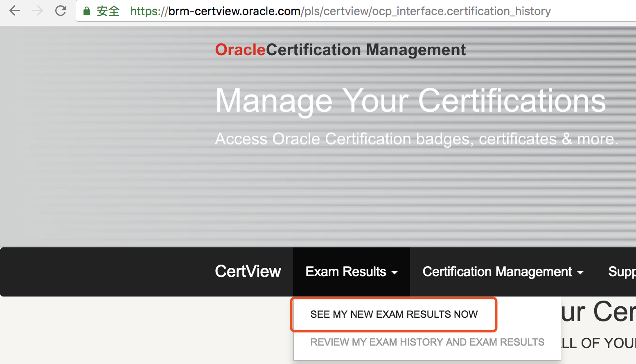Click the browser back arrow
636x364 pixels.
click(x=15, y=11)
